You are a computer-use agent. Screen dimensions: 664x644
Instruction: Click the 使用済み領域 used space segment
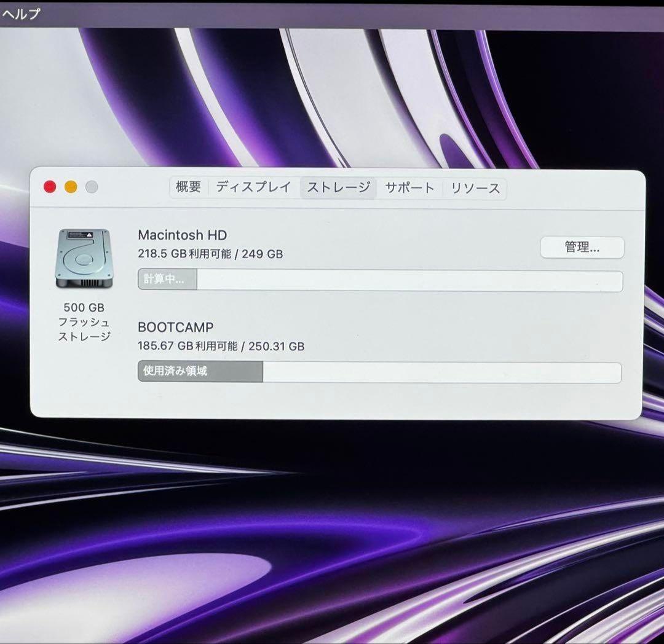pyautogui.click(x=200, y=371)
